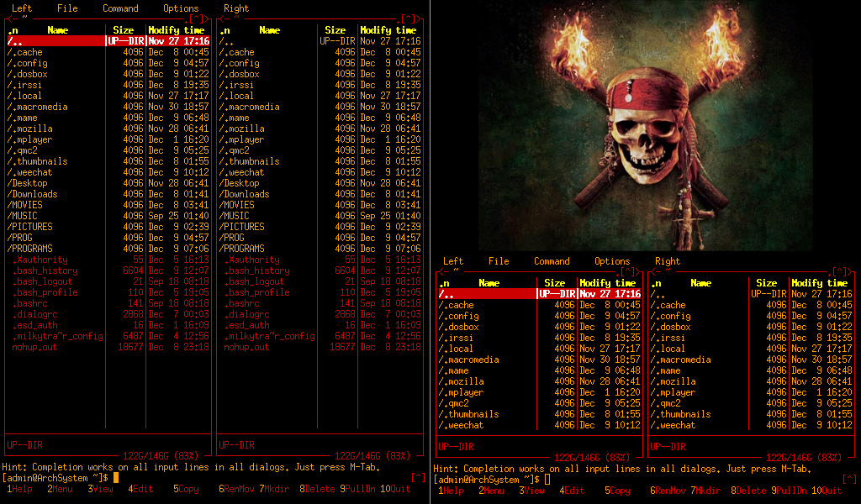
Task: Click the back arrow '<-' atop small terminal's right panel
Action: [x=655, y=272]
